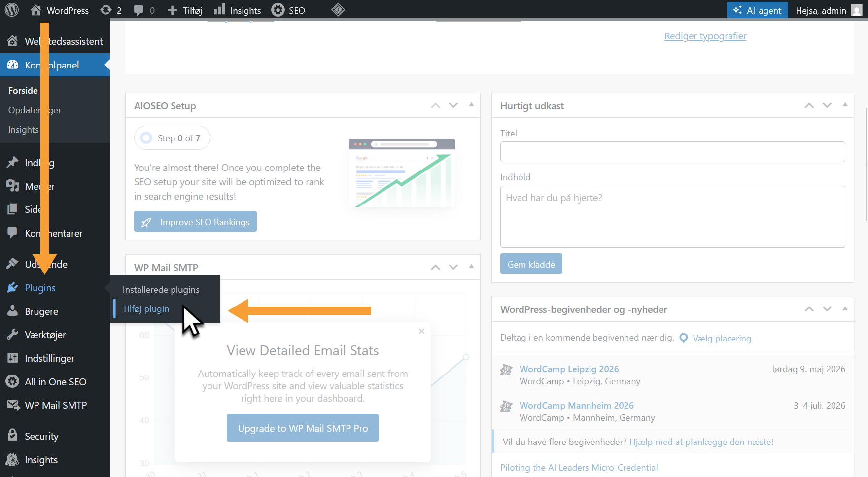Move AIOSEO Setup panel down
This screenshot has height=477, width=868.
coord(453,105)
